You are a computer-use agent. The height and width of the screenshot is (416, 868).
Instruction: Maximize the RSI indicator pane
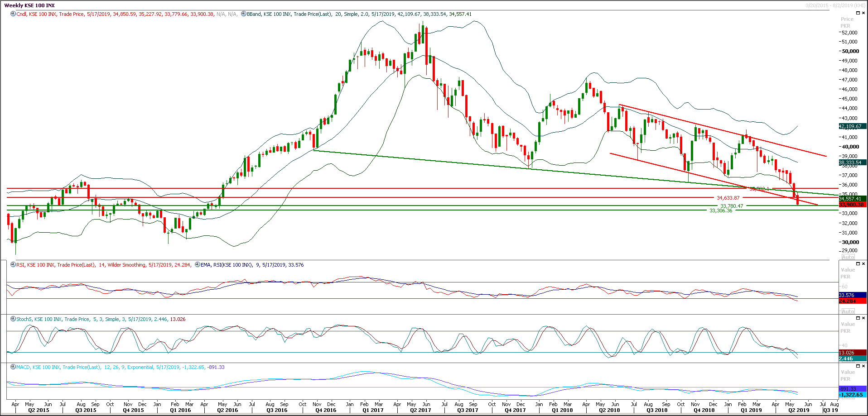coord(858,263)
